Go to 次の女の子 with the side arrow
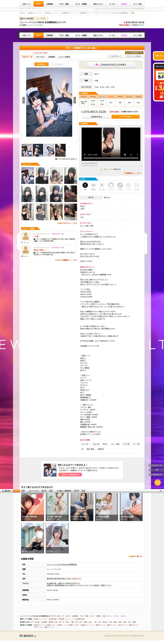 pyautogui.click(x=156, y=465)
